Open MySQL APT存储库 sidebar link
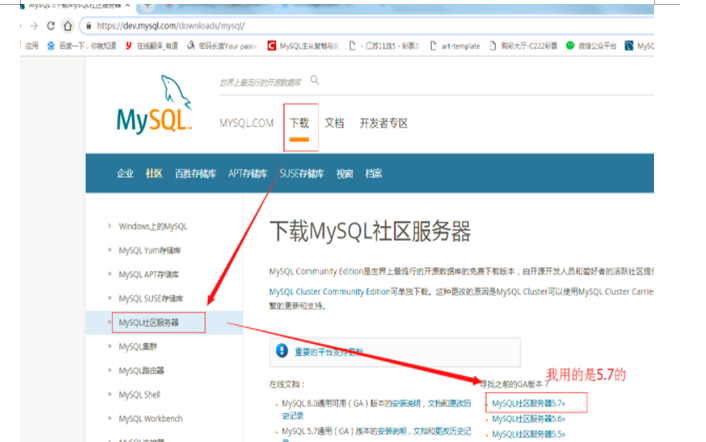Image resolution: width=706 pixels, height=442 pixels. 149,275
